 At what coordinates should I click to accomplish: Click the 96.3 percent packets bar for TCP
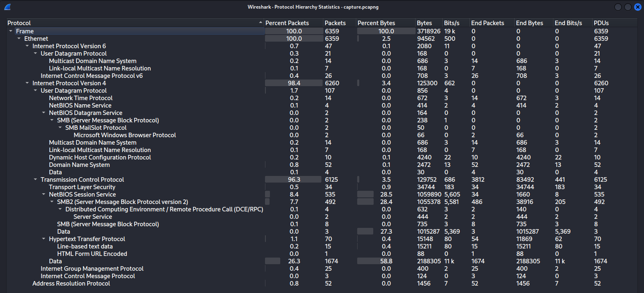(x=293, y=180)
